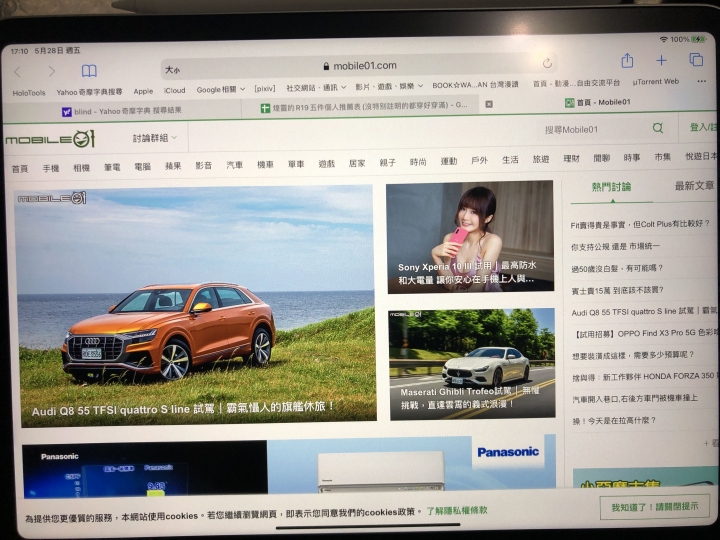Open the Audi Q8 featured article image
This screenshot has width=720, height=540.
pos(197,305)
